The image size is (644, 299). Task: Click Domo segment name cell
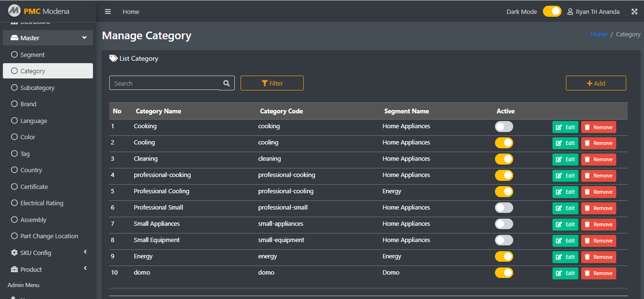click(391, 273)
